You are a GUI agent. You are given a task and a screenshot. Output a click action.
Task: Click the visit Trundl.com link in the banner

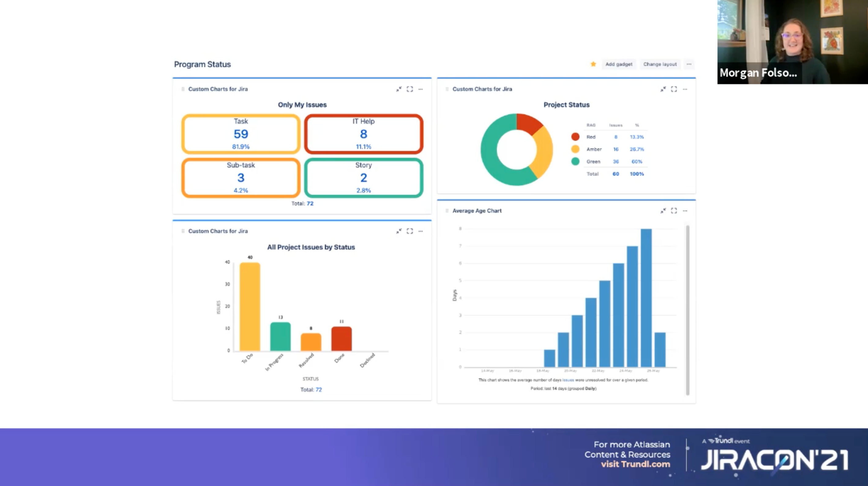(635, 464)
